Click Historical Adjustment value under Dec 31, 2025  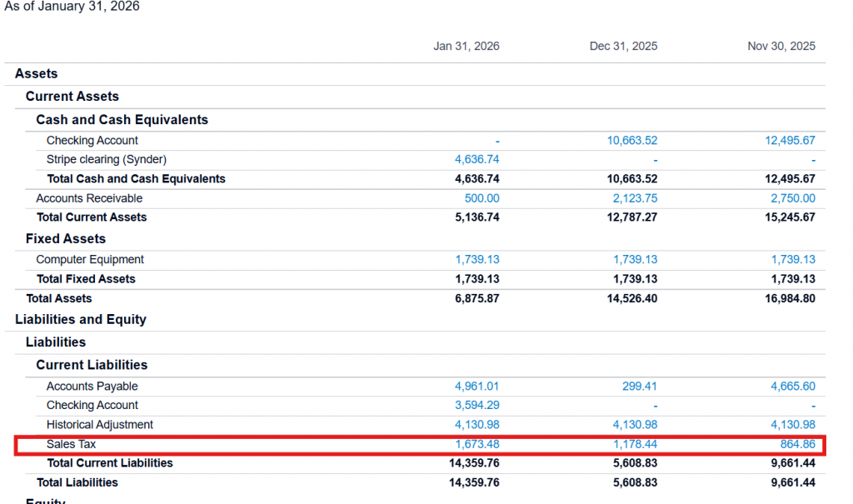(x=635, y=425)
